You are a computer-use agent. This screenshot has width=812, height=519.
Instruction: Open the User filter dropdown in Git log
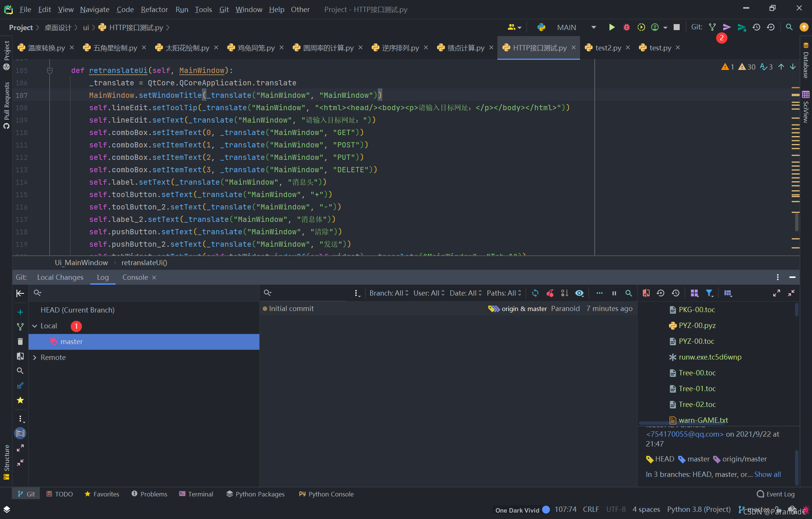[428, 293]
